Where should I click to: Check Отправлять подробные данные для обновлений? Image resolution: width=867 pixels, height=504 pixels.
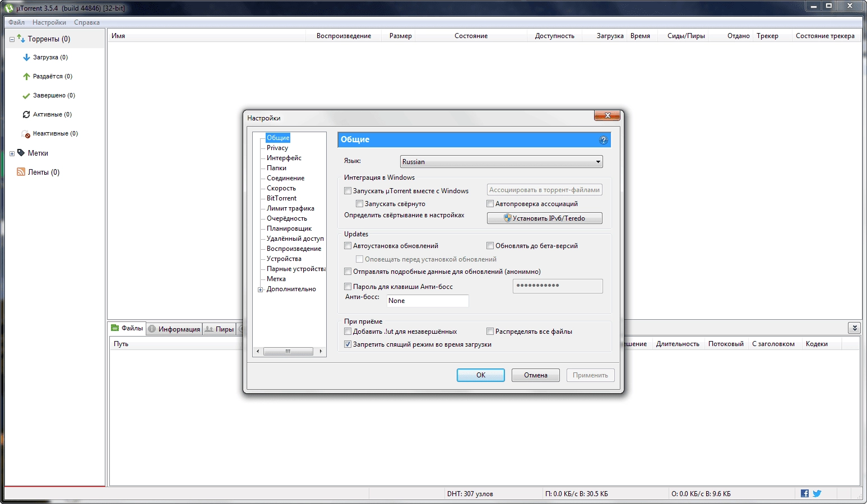coord(347,272)
